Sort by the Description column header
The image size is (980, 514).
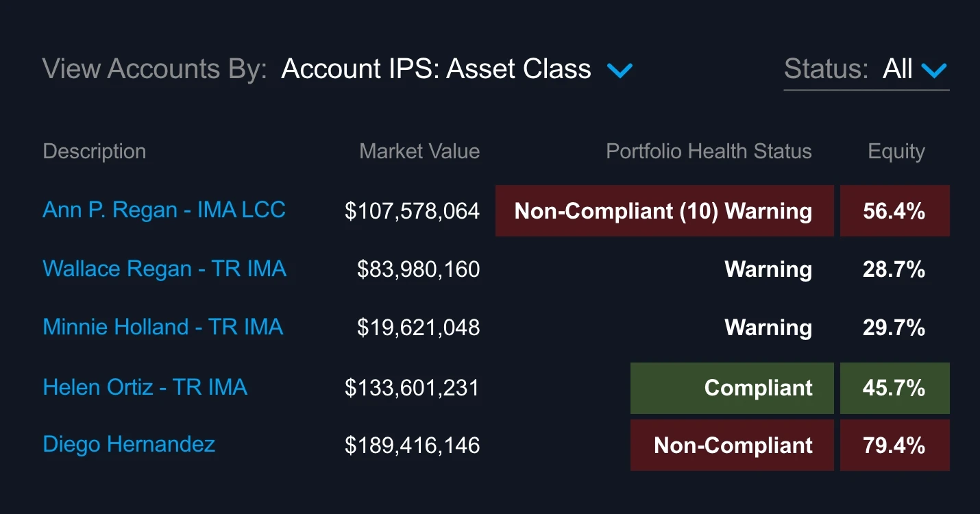click(x=94, y=151)
